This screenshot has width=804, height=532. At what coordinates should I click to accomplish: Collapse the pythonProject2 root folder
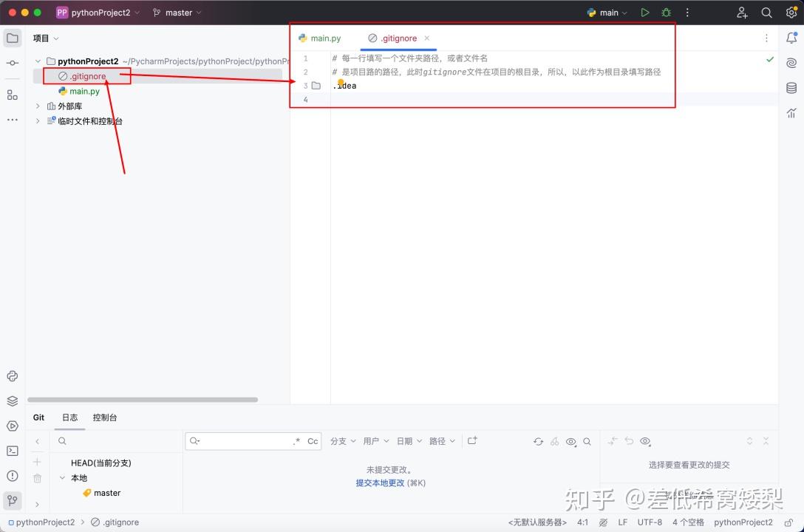[x=38, y=61]
